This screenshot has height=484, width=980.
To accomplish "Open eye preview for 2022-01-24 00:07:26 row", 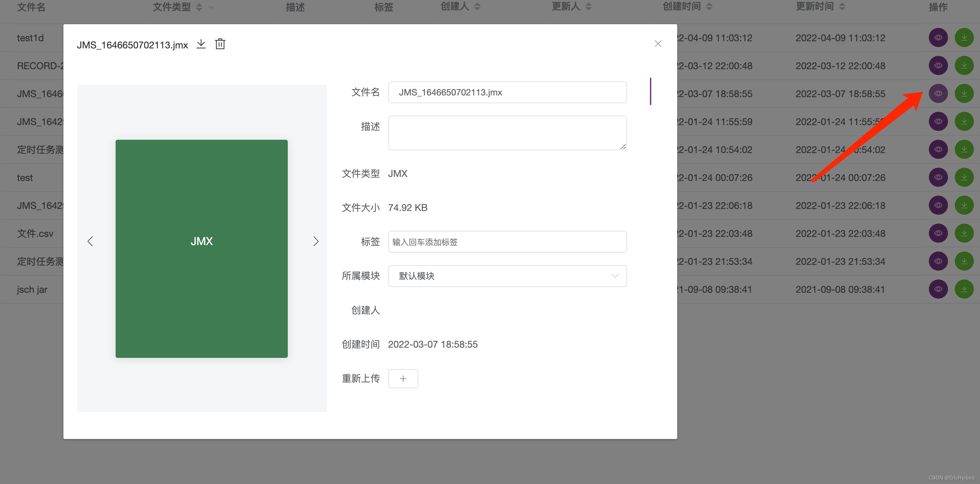I will coord(938,178).
